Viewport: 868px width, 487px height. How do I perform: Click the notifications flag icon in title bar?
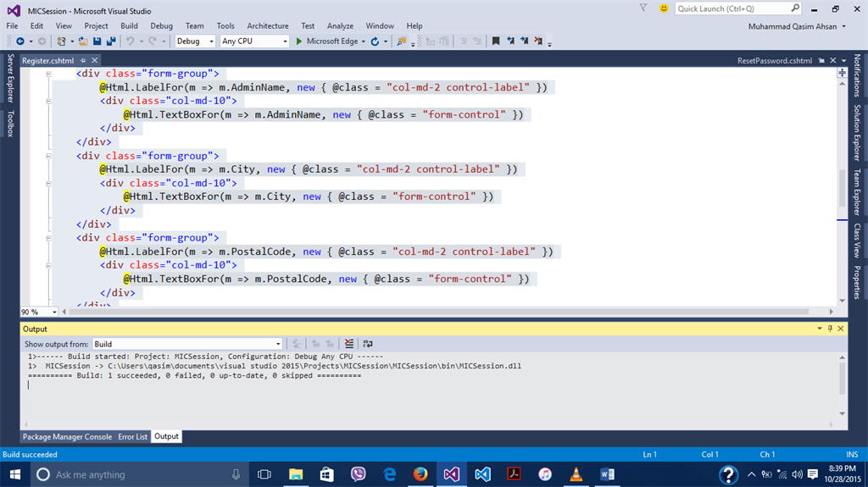pyautogui.click(x=643, y=8)
